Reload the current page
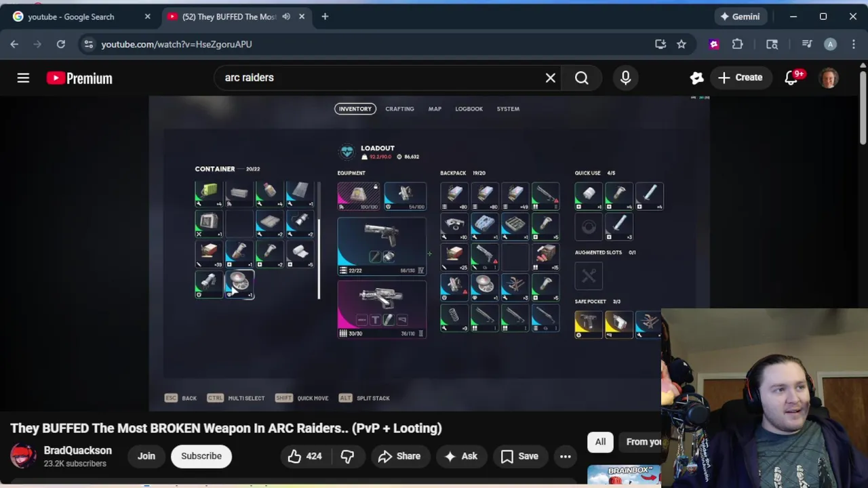The height and width of the screenshot is (488, 868). pos(60,44)
